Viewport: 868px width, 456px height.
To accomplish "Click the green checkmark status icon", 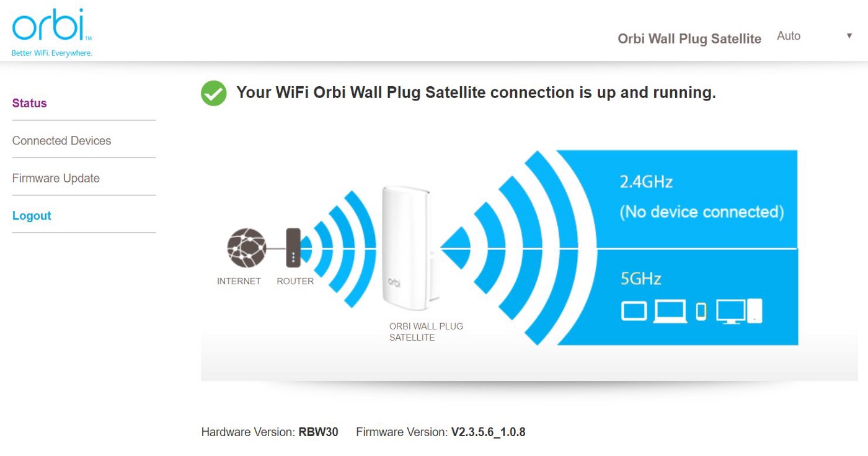I will [214, 93].
